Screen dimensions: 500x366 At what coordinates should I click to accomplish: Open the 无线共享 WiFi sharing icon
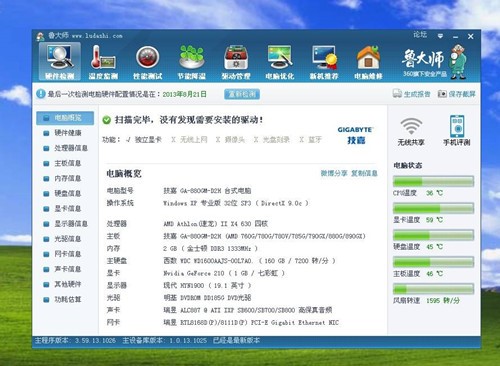coord(411,131)
